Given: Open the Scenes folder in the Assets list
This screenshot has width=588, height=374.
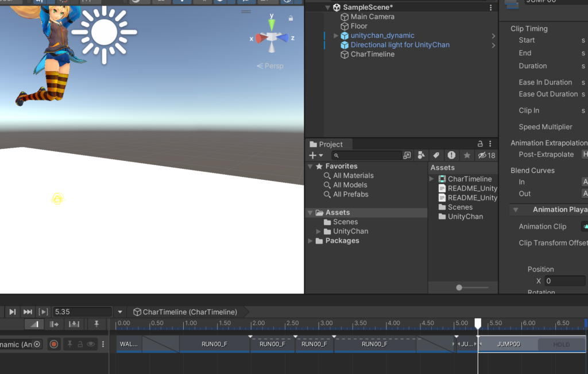Looking at the screenshot, I should coord(460,207).
